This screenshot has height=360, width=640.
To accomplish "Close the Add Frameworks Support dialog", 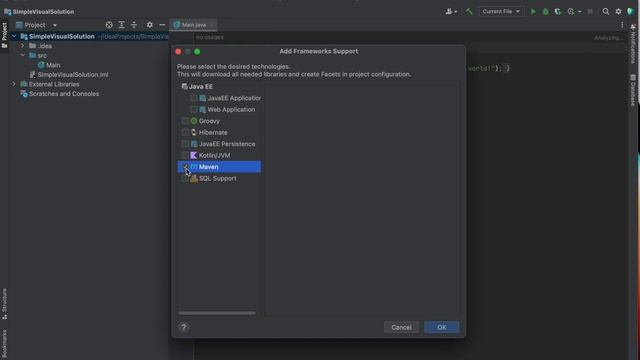I will 178,51.
